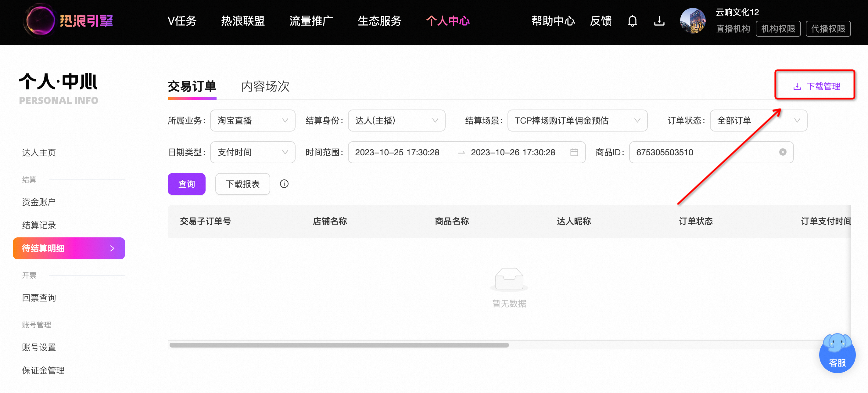This screenshot has width=868, height=393.
Task: Open the 客服 elephant chat bubble
Action: [837, 353]
